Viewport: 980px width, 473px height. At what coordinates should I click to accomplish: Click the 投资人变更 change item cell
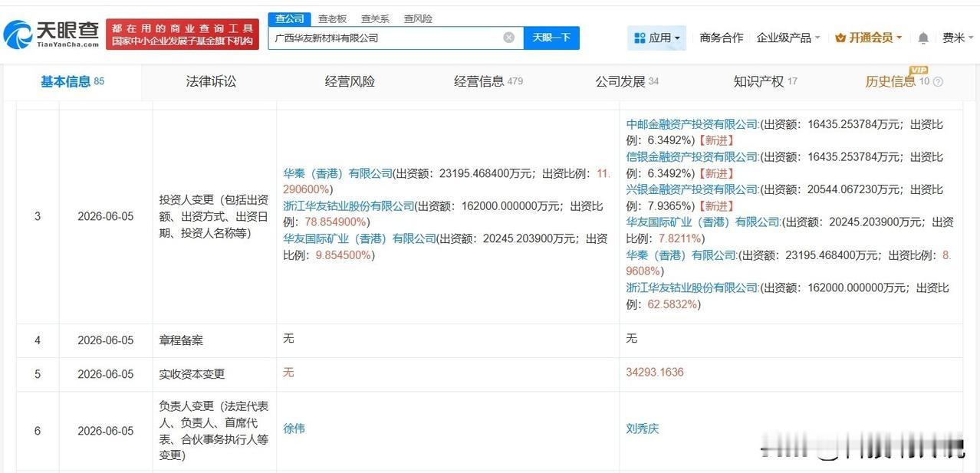click(214, 216)
